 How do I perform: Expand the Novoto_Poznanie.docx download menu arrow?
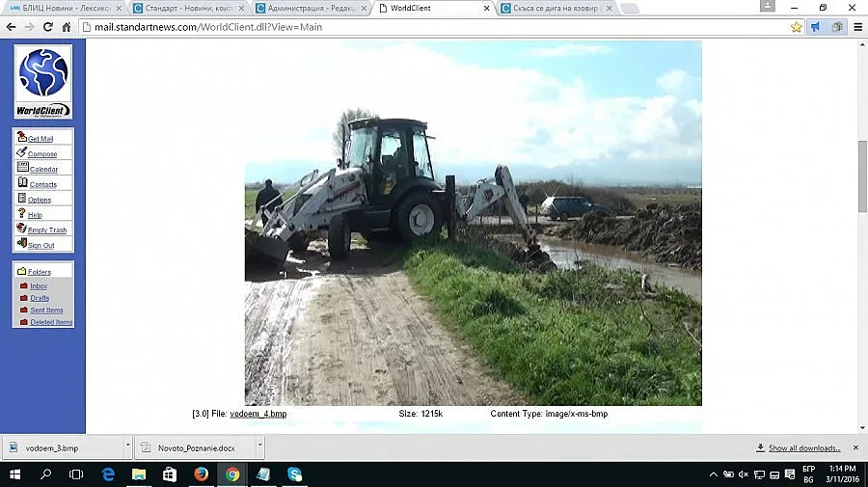tap(260, 447)
